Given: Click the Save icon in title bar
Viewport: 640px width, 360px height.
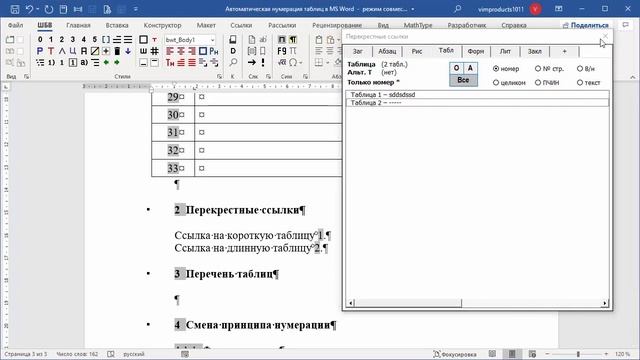Looking at the screenshot, I should click(15, 9).
